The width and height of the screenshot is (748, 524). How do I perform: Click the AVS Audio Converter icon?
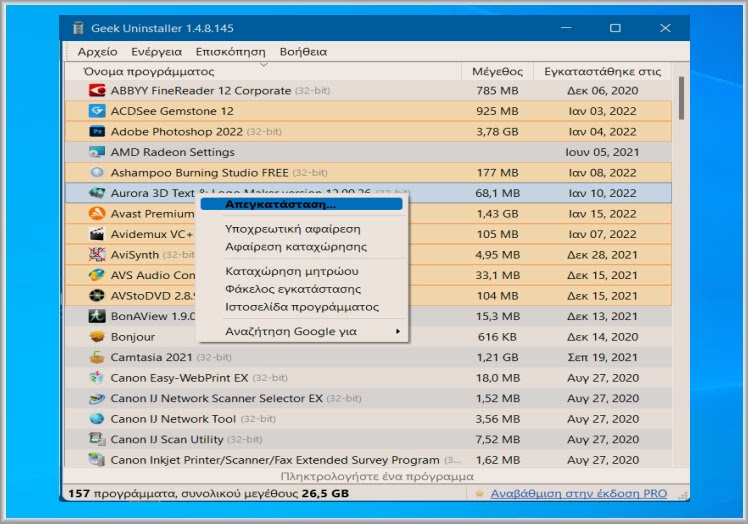pos(97,275)
